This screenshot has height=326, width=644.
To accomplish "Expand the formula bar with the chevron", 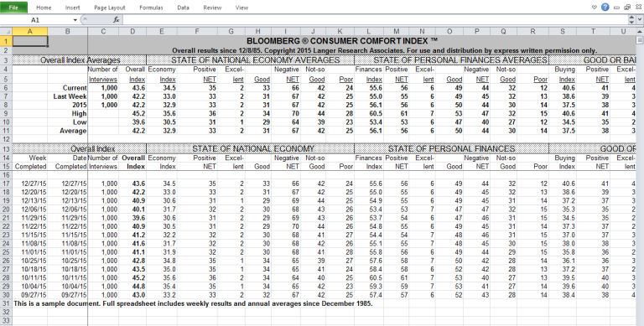I will pos(640,20).
